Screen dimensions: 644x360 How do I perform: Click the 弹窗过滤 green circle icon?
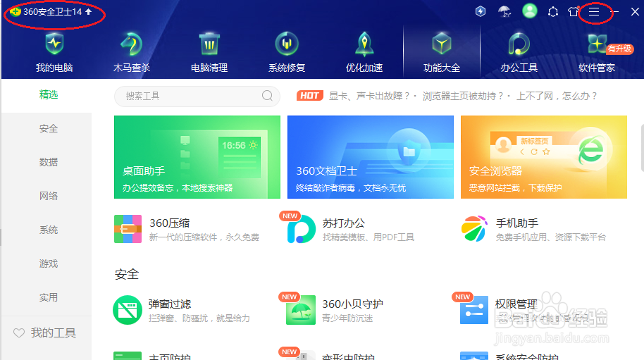[x=128, y=310]
